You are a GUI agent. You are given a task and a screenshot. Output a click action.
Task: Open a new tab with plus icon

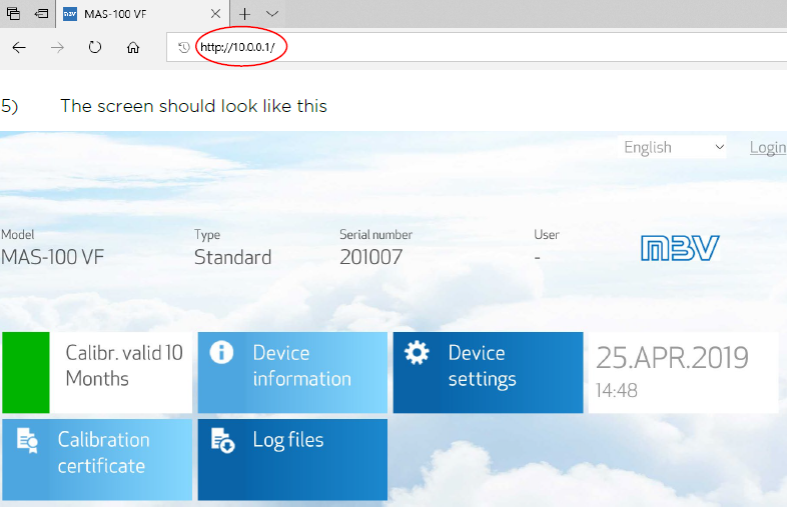pos(244,14)
